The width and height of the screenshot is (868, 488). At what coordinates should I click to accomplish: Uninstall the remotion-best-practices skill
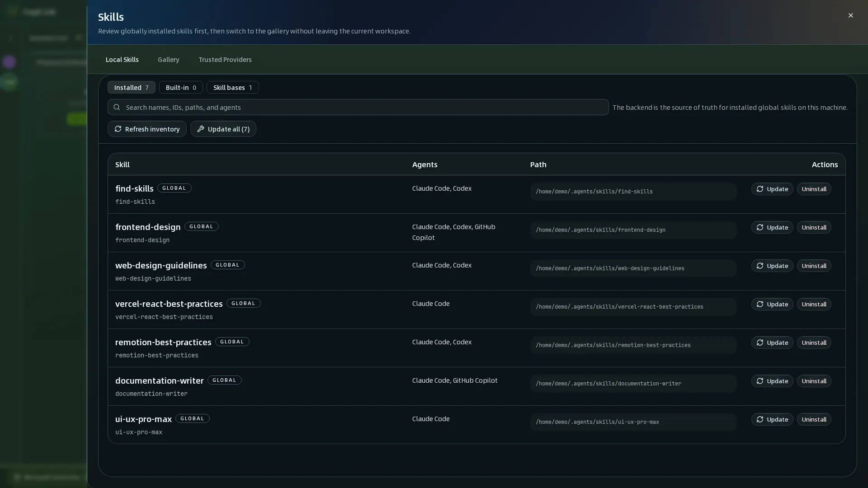pyautogui.click(x=814, y=343)
